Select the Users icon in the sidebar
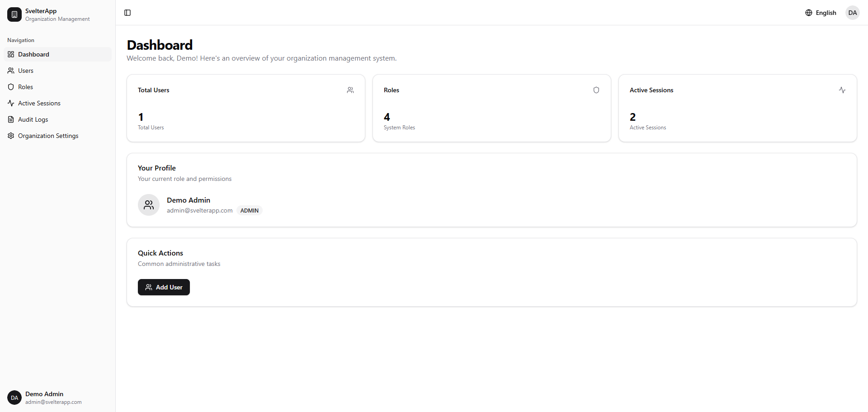The height and width of the screenshot is (412, 868). coord(10,71)
